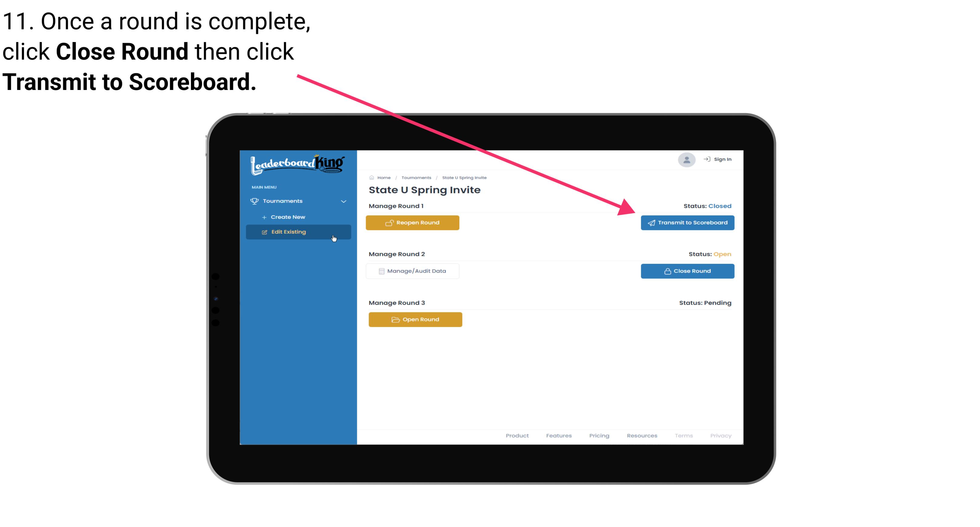Click the Close Round button for Round 2

tap(687, 271)
